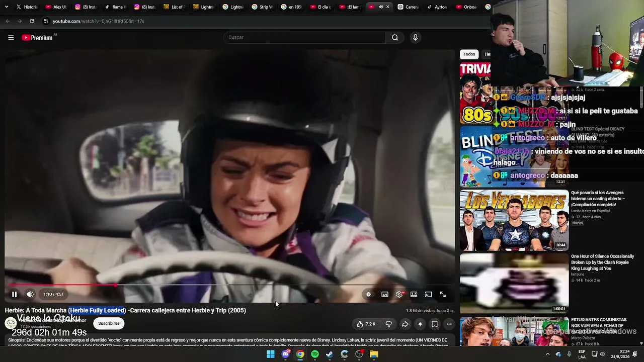Save the video with bookmark icon
The height and width of the screenshot is (362, 644).
(435, 324)
